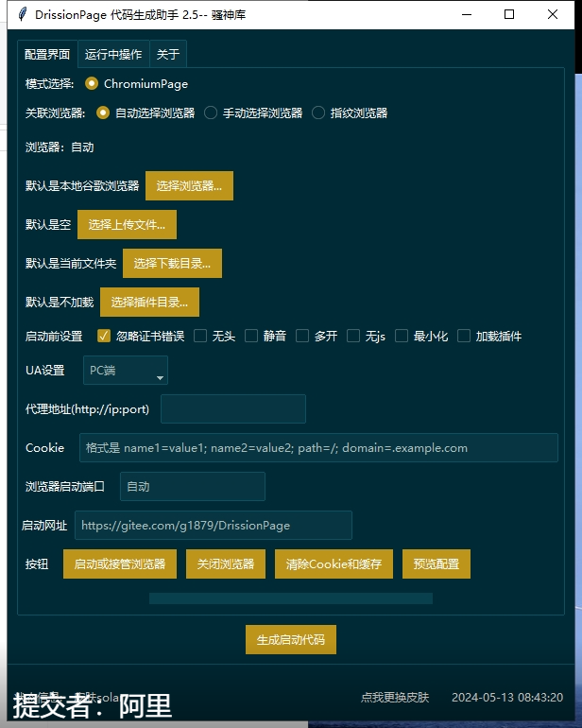
Task: Click the 关闭浏览器 button
Action: [x=226, y=564]
